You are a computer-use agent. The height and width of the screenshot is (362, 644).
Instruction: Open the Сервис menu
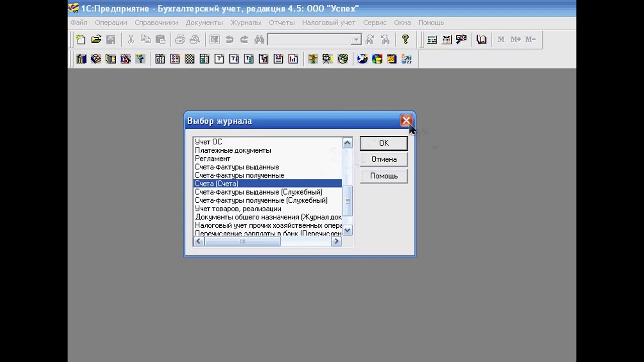(375, 23)
